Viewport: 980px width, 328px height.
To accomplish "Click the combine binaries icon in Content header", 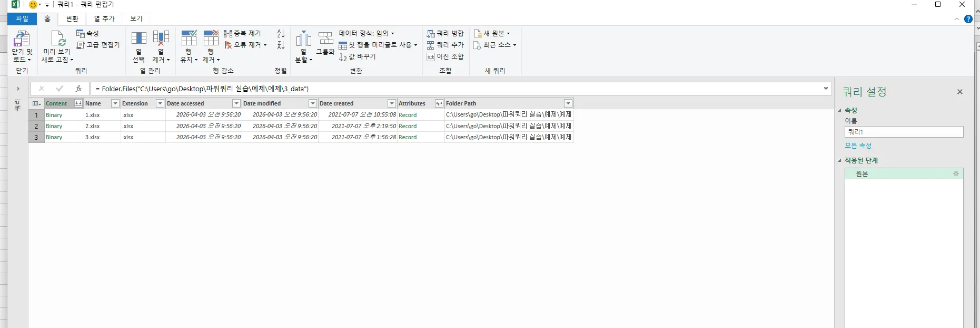I will pos(78,103).
